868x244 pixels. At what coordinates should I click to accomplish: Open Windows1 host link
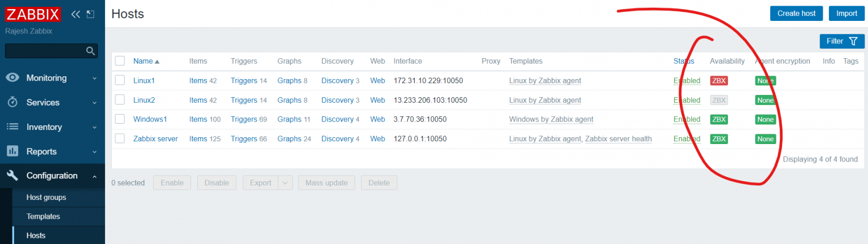tap(150, 119)
